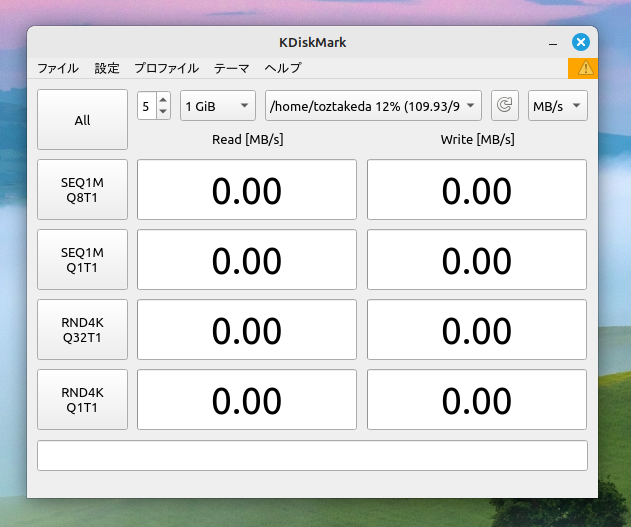Click the test count field showing 5
631x527 pixels.
[x=146, y=106]
